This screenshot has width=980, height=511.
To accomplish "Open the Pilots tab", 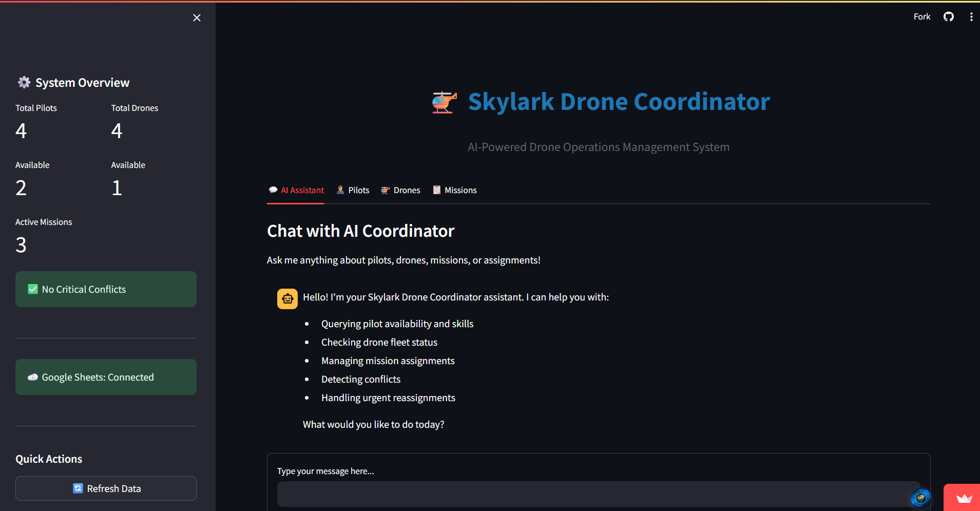I will 353,190.
